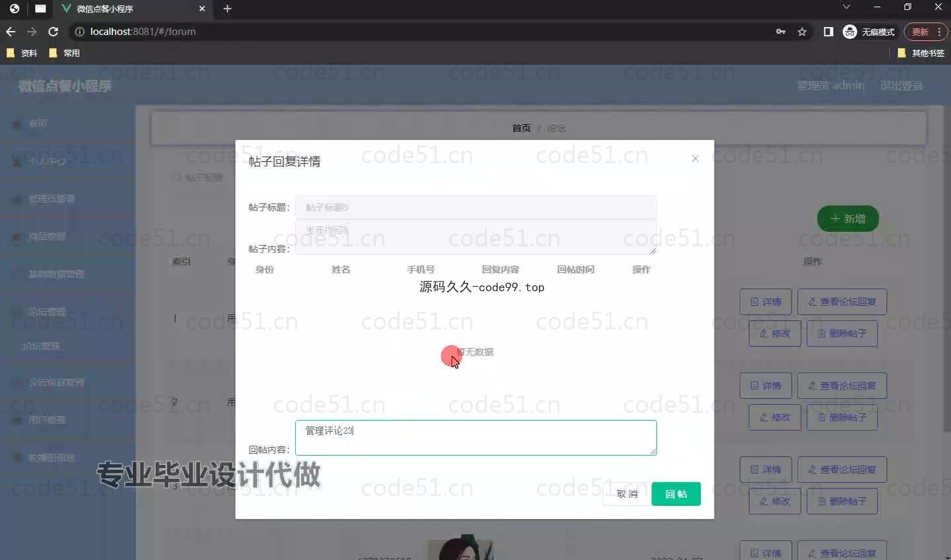Open the saved passwords key icon
Viewport: 951px width, 560px height.
(781, 32)
